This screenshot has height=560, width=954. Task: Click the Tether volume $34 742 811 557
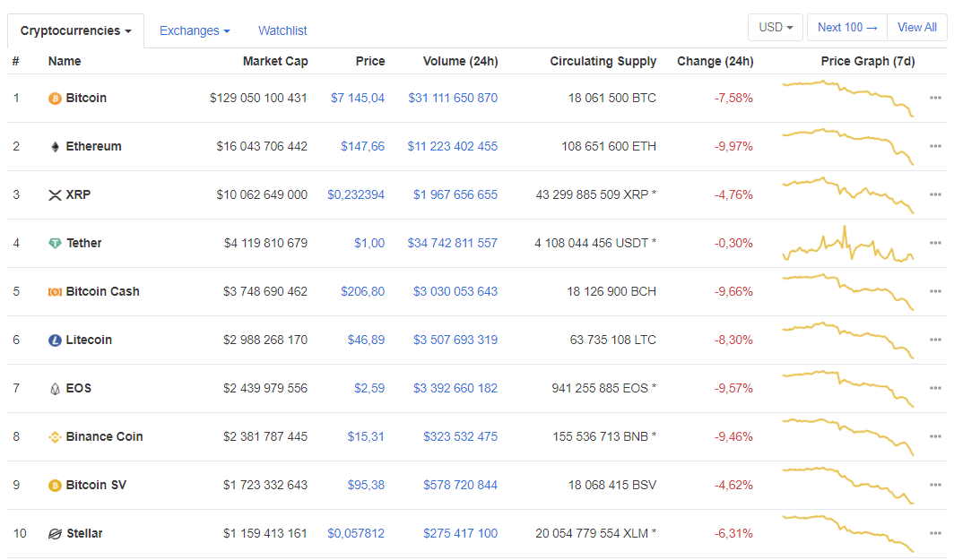[453, 243]
